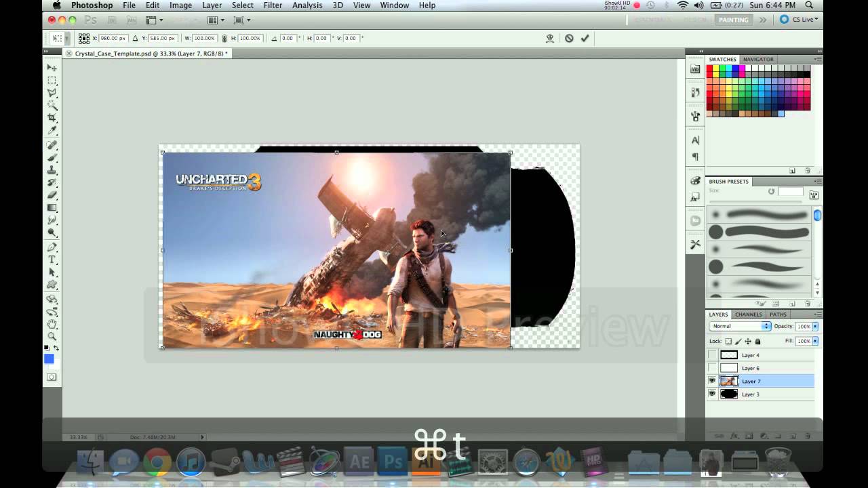Expand the workspace switcher chevrons
The height and width of the screenshot is (488, 868).
coord(763,20)
